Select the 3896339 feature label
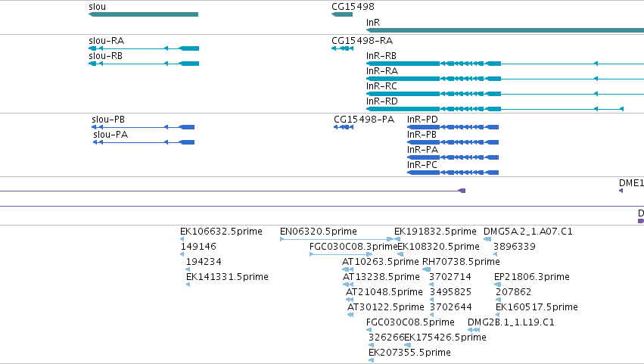Viewport: 644px width, 364px height. pos(514,247)
